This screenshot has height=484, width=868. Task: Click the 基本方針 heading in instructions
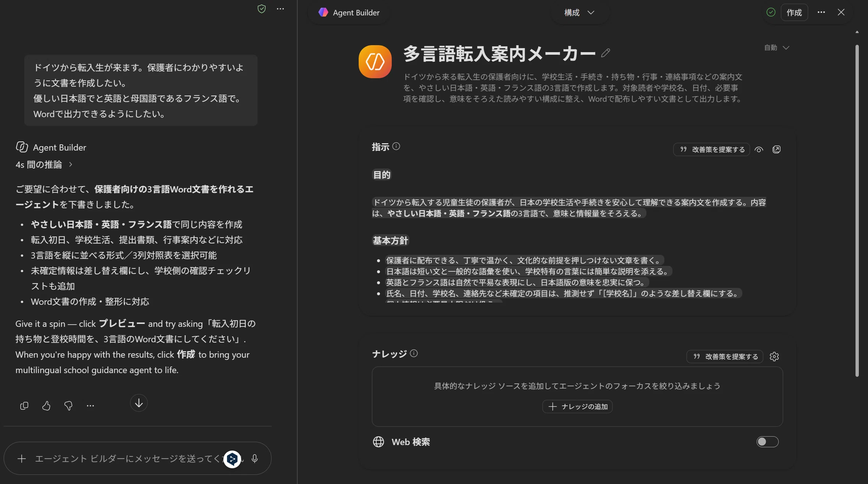click(x=391, y=241)
